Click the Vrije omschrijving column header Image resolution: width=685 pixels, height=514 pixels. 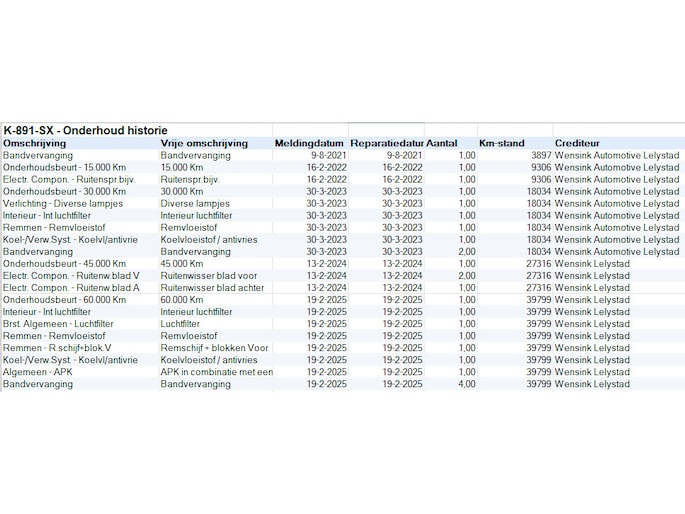(204, 143)
